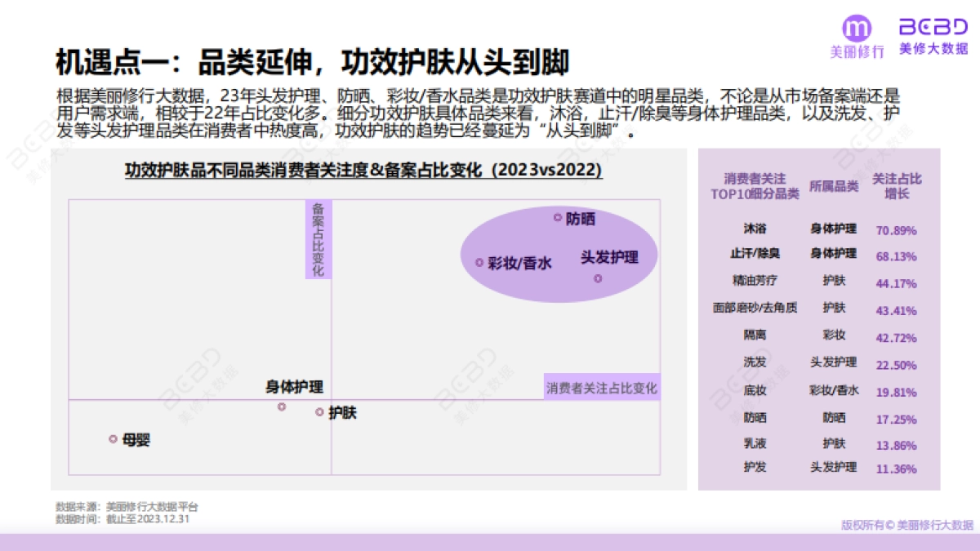The image size is (980, 551).
Task: Toggle the 消费者关注占比变化 axis label
Action: point(603,388)
